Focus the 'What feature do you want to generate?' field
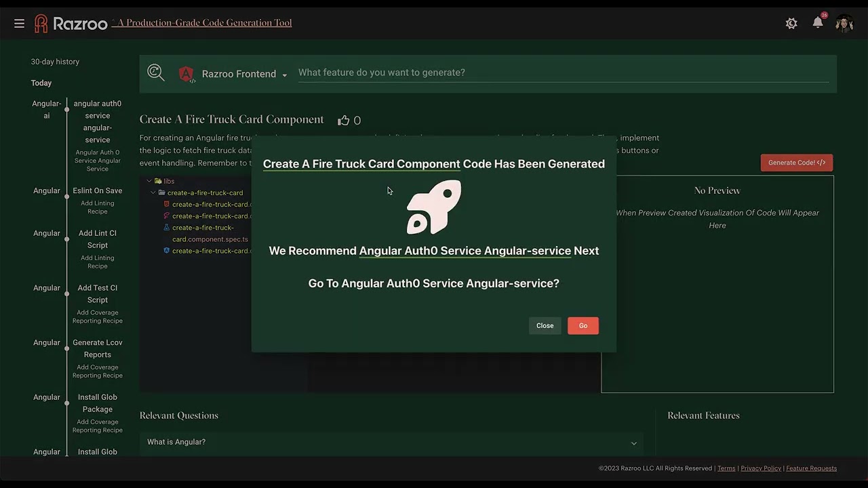 (x=563, y=73)
